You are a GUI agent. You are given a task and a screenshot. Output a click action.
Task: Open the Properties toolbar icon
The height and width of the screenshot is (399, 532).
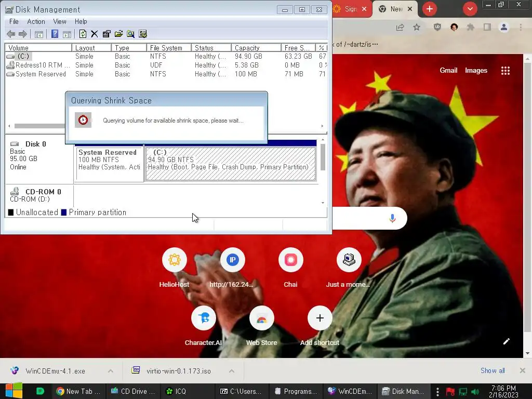107,34
